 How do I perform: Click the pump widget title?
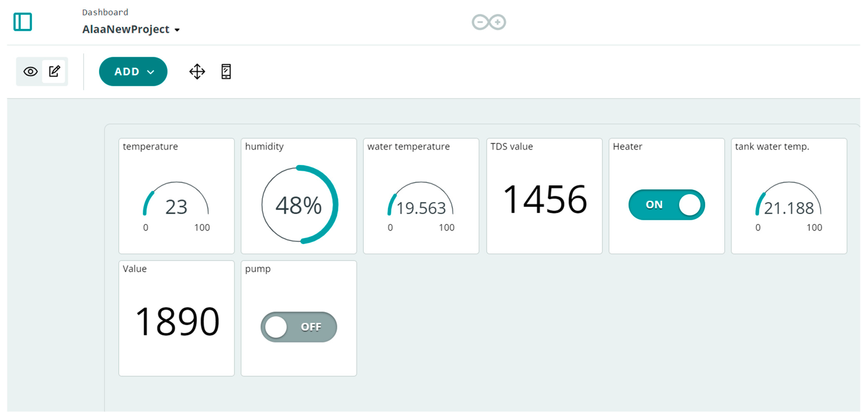(258, 269)
